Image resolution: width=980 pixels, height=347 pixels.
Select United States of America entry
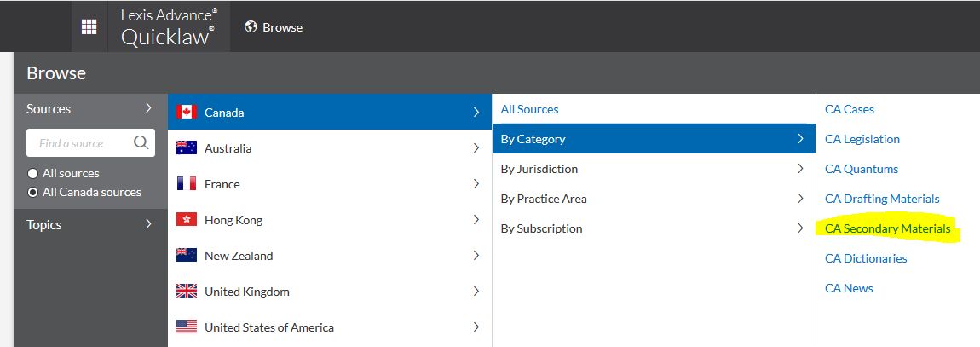[330, 327]
